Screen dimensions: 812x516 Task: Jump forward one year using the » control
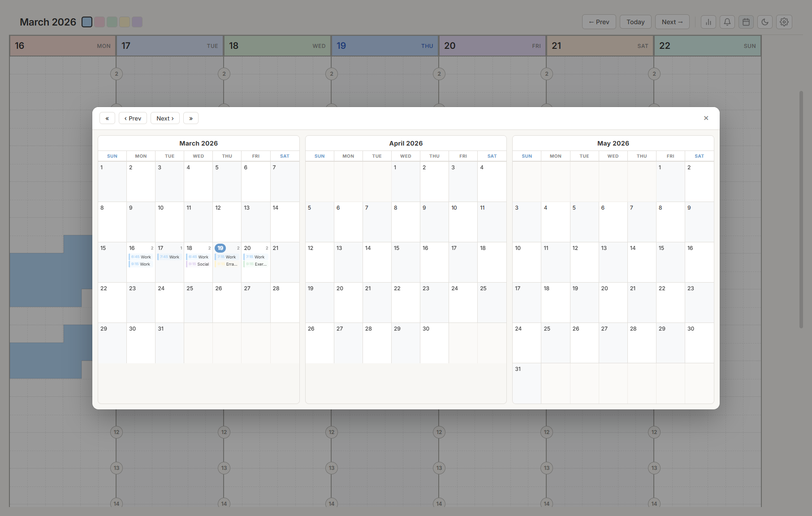click(190, 118)
